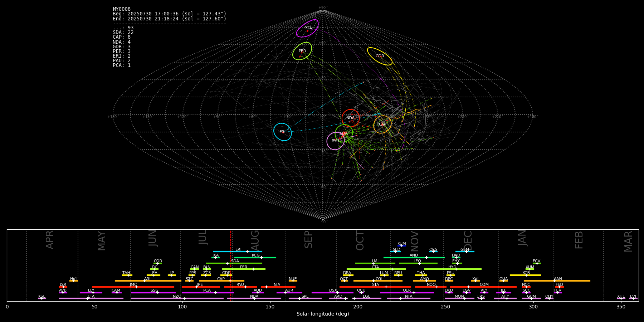644x322 pixels.
Task: Select the 'End: 20250730 21:18:24' header line
Action: 170,19
